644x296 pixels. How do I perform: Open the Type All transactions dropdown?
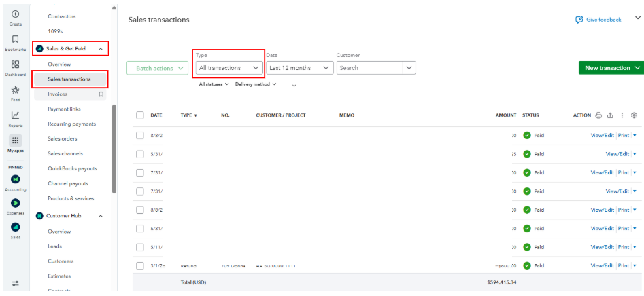pos(228,68)
